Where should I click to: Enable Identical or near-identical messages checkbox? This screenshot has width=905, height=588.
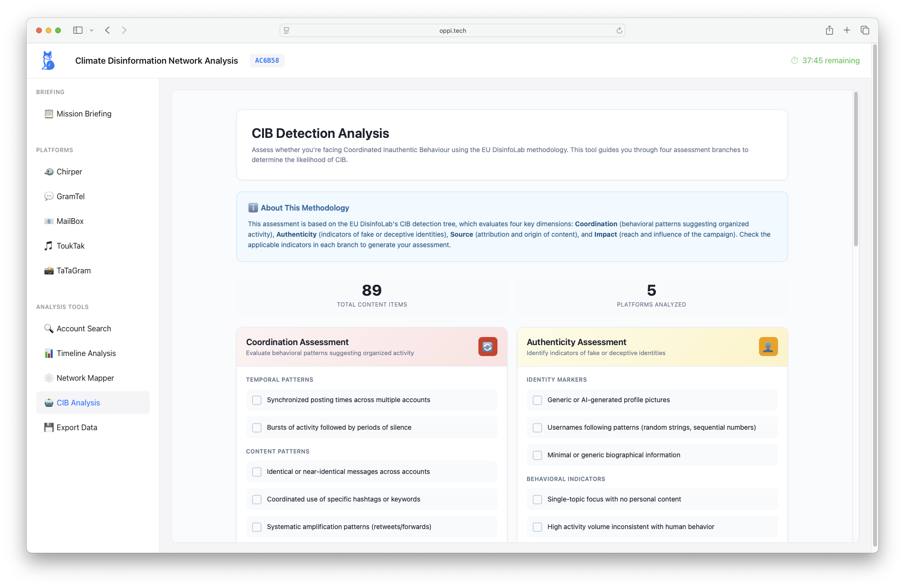[257, 472]
